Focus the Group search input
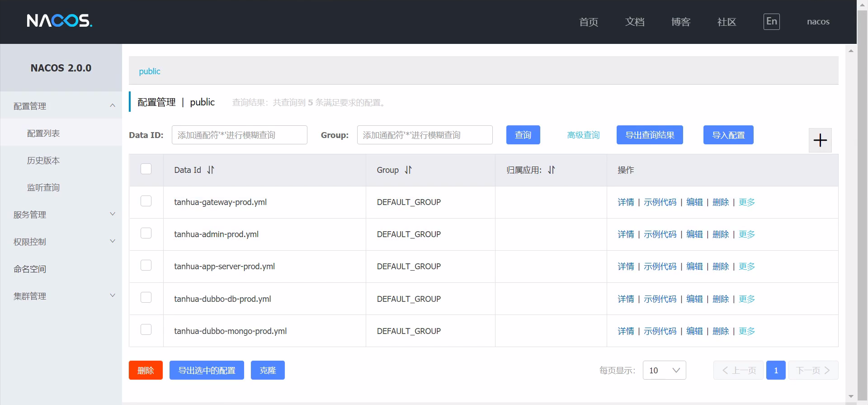Image resolution: width=868 pixels, height=405 pixels. [x=425, y=135]
